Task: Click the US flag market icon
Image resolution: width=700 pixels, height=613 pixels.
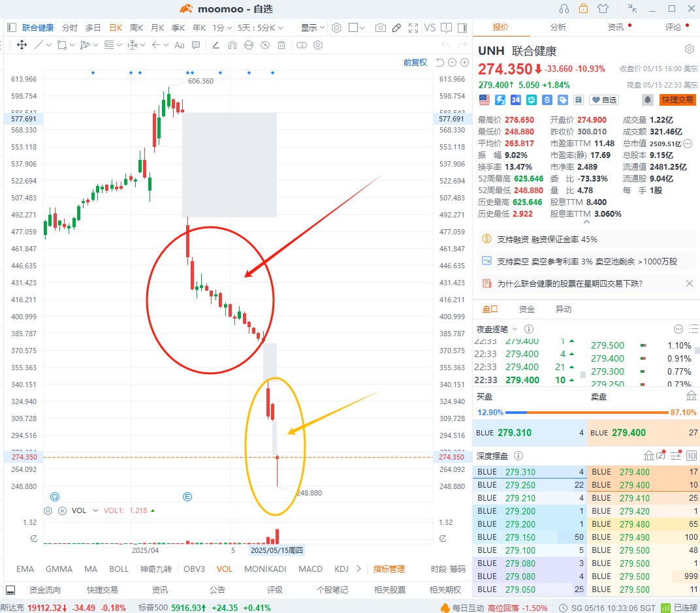Action: click(x=485, y=100)
